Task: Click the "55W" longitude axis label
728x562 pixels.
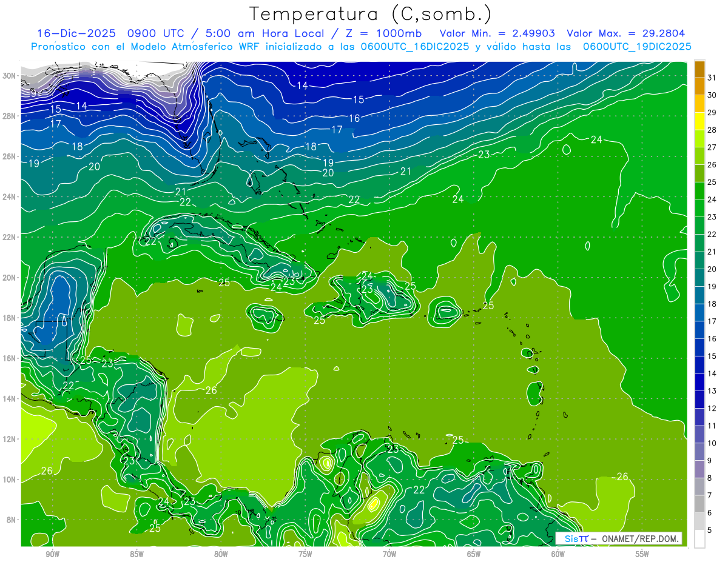Action: coord(642,554)
